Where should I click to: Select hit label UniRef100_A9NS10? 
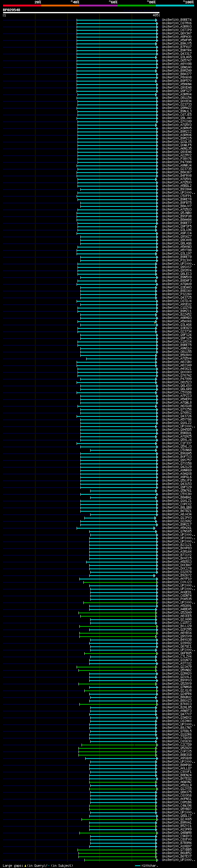pyautogui.click(x=177, y=349)
